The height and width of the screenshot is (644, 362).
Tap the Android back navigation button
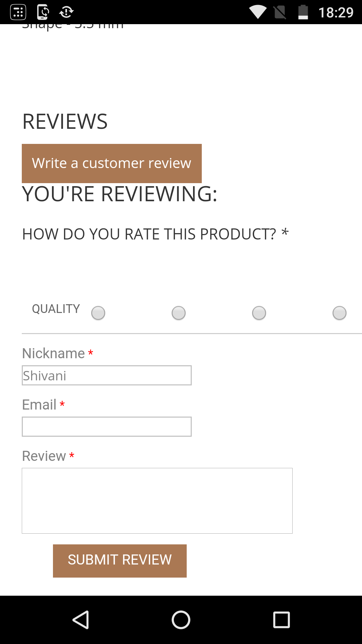[81, 620]
